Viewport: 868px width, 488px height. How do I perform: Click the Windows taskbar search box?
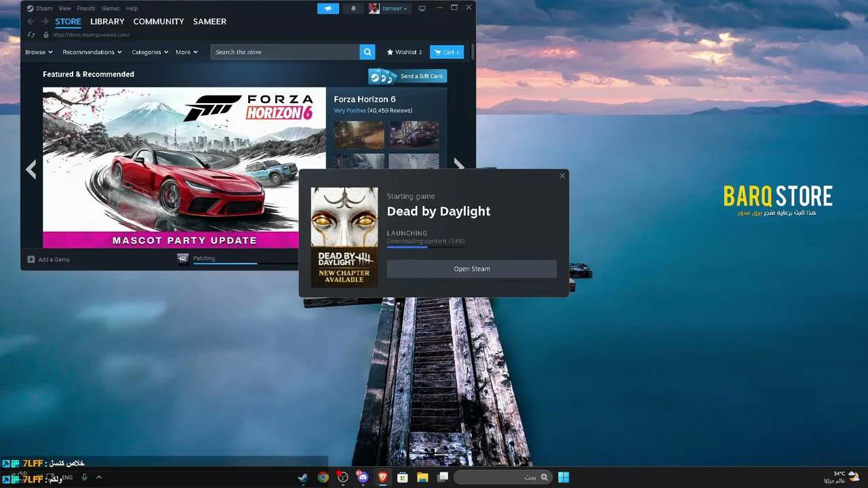coord(502,477)
